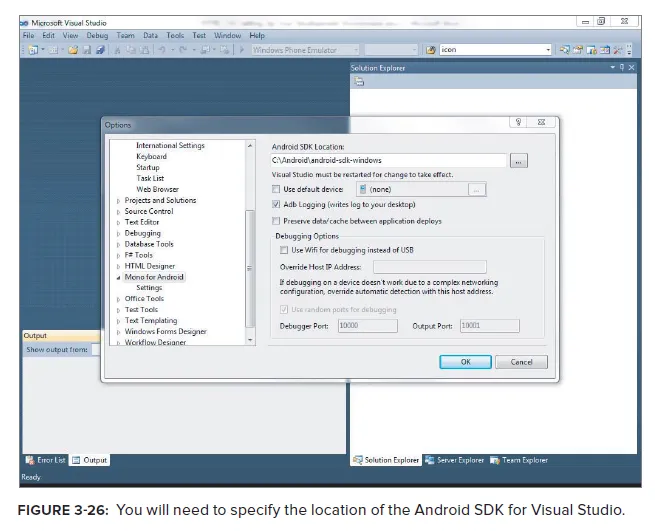Click Cancel in the Options dialog
Image resolution: width=655 pixels, height=531 pixels.
pyautogui.click(x=521, y=362)
